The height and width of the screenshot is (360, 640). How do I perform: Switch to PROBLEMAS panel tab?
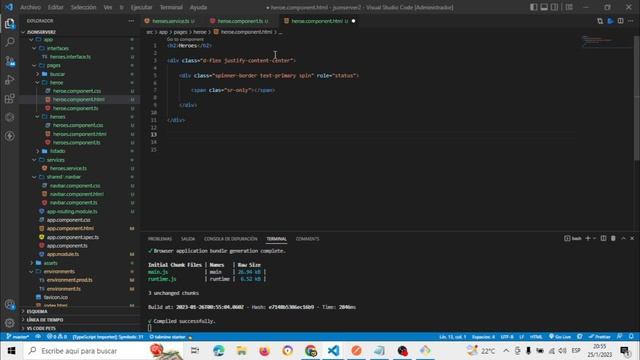(x=160, y=239)
